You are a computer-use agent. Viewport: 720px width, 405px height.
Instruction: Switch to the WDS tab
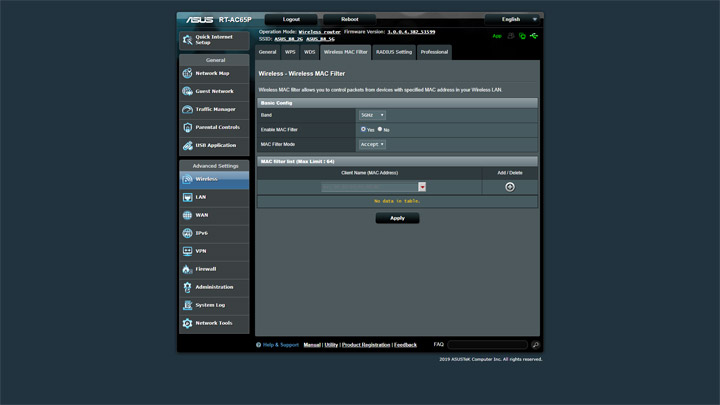(x=309, y=52)
